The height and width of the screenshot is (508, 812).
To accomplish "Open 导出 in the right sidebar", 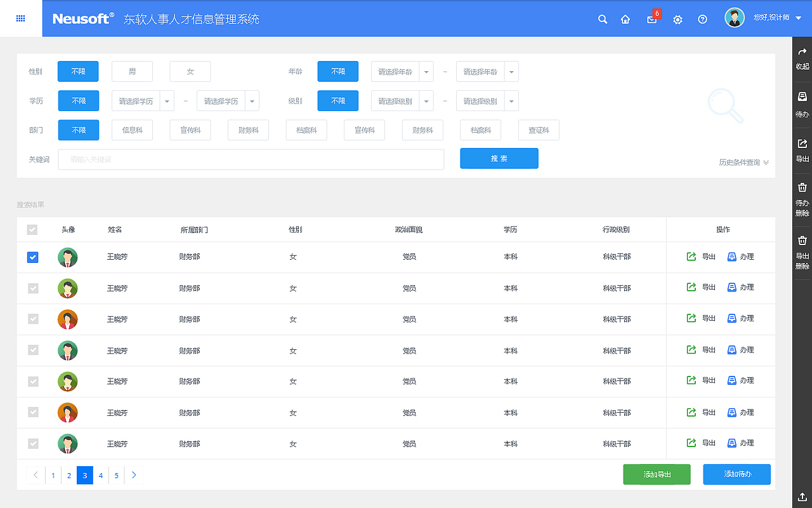I will point(802,151).
